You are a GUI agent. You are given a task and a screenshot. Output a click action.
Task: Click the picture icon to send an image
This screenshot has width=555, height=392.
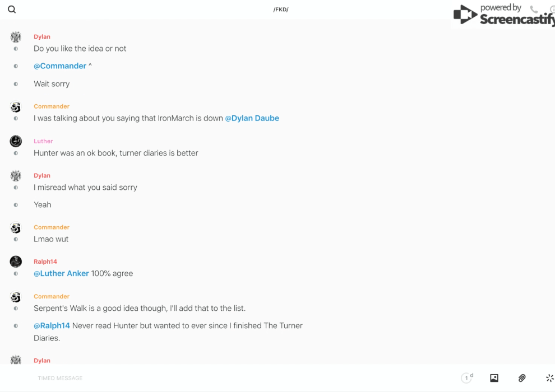point(494,378)
